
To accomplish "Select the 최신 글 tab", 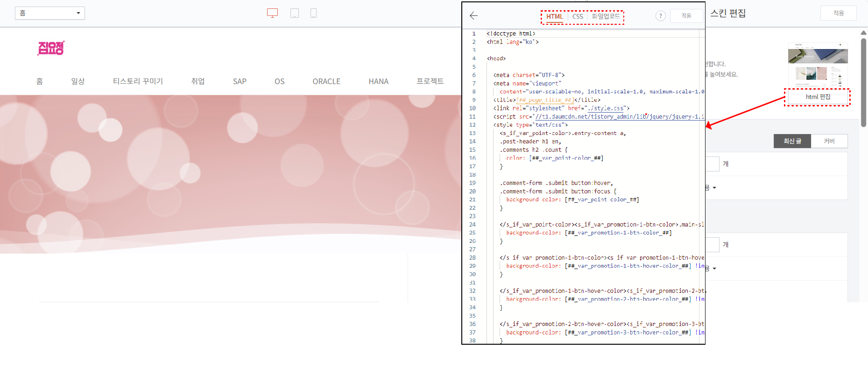I will tap(792, 141).
